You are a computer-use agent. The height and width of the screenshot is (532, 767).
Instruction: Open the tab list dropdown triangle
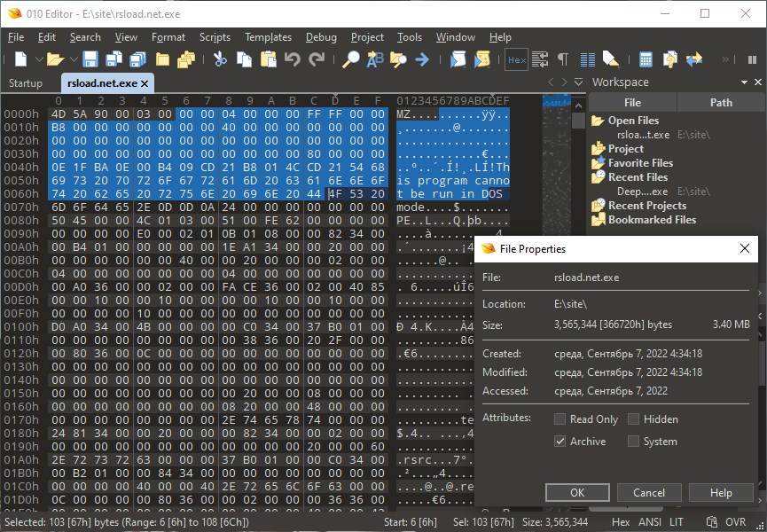[578, 82]
